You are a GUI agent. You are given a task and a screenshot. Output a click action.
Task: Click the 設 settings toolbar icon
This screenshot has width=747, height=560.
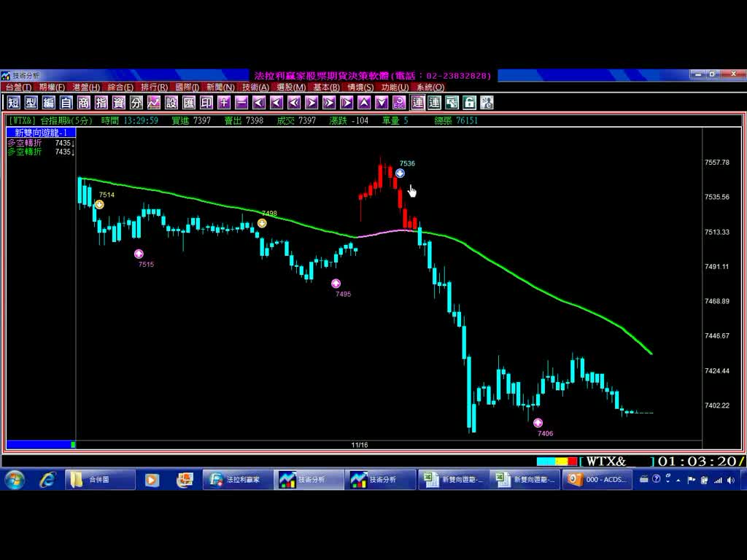pos(171,102)
